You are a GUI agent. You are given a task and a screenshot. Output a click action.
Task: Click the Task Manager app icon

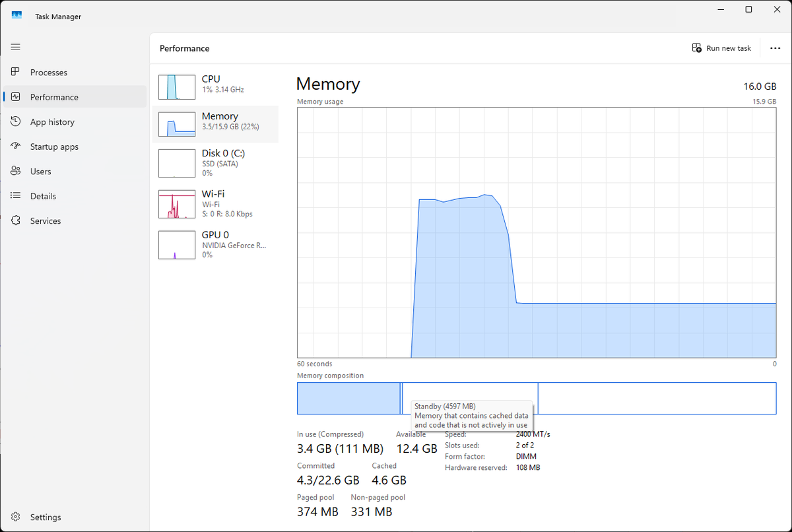click(16, 17)
